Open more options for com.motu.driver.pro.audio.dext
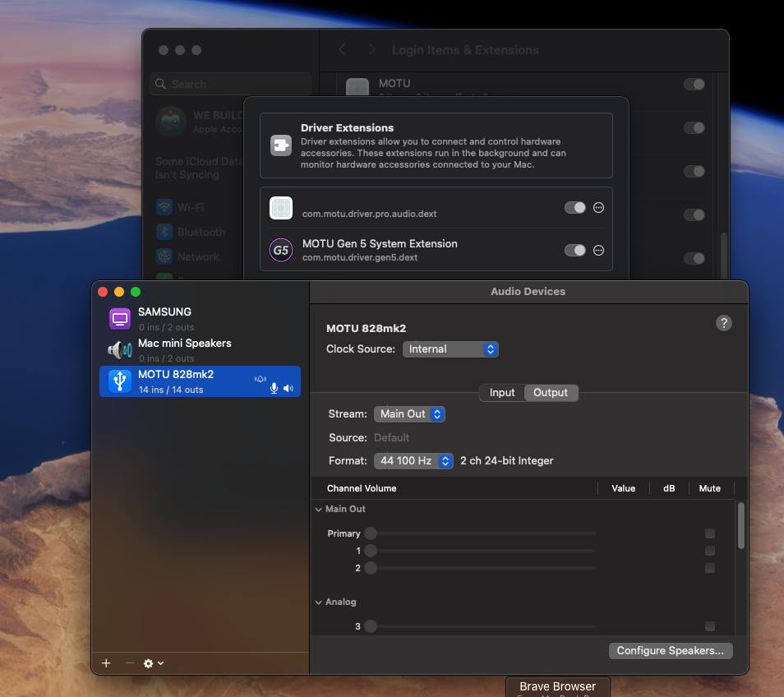This screenshot has height=697, width=784. [x=598, y=207]
